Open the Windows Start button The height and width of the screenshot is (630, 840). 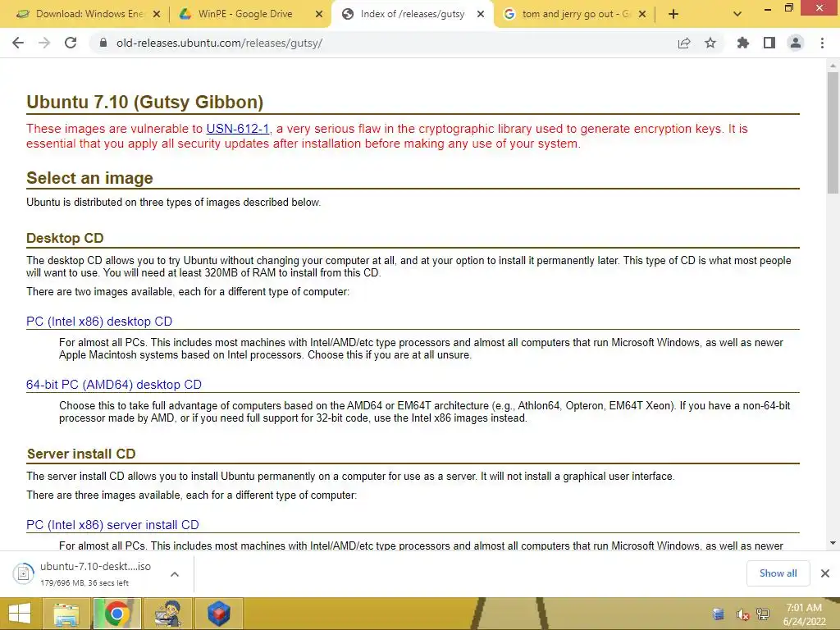[x=20, y=614]
